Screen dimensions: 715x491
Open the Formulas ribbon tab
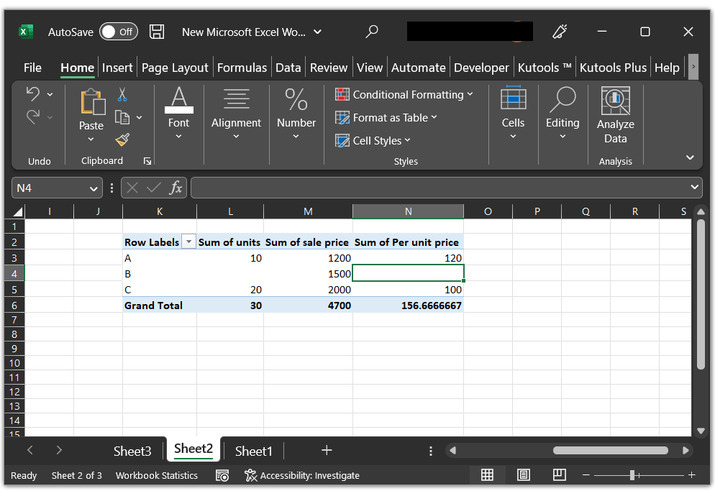click(x=241, y=68)
